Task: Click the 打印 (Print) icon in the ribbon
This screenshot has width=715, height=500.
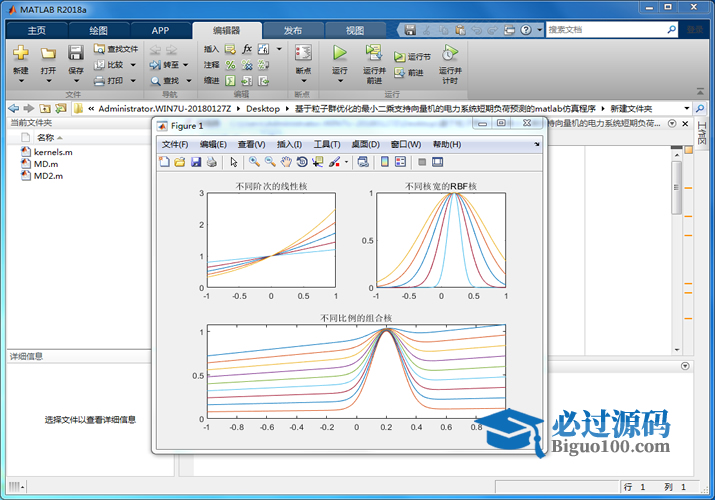Action: pos(99,81)
